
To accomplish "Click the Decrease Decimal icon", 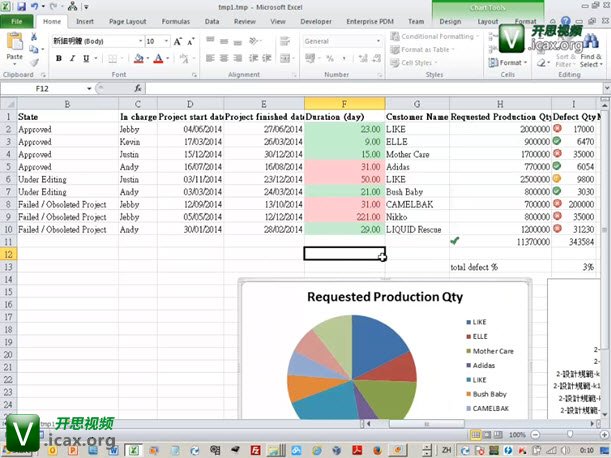I will pyautogui.click(x=376, y=58).
